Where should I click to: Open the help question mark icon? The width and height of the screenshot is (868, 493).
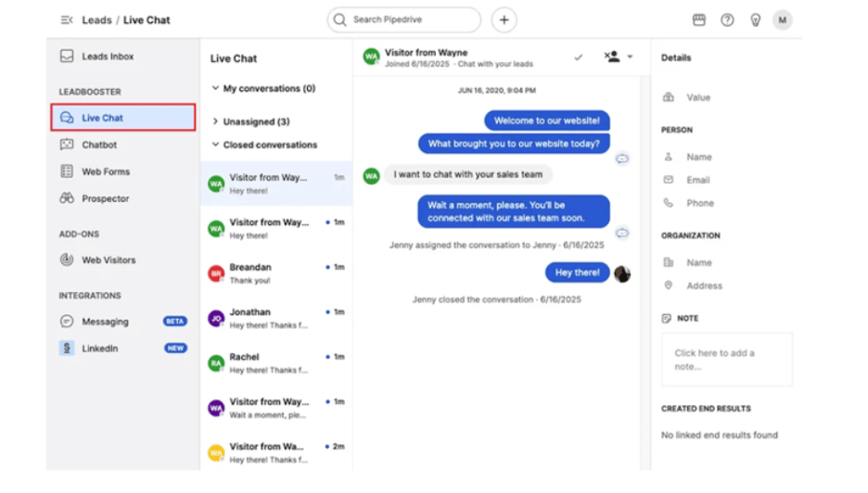point(727,19)
